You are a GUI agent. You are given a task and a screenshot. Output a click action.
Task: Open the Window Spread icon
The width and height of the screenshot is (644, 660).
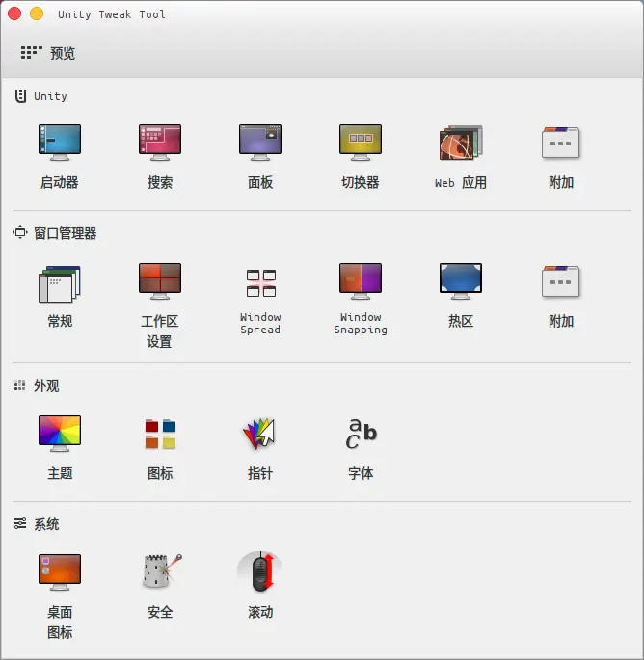pyautogui.click(x=260, y=283)
